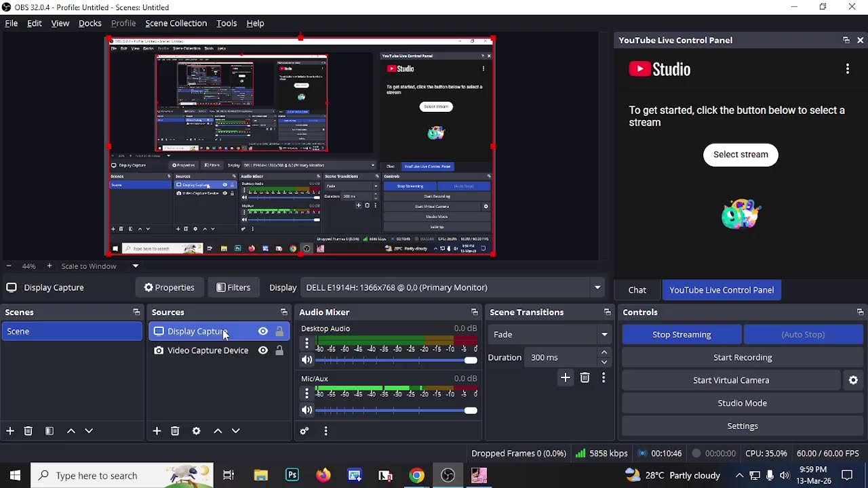This screenshot has width=868, height=488.
Task: Open the Tools menu
Action: click(226, 23)
